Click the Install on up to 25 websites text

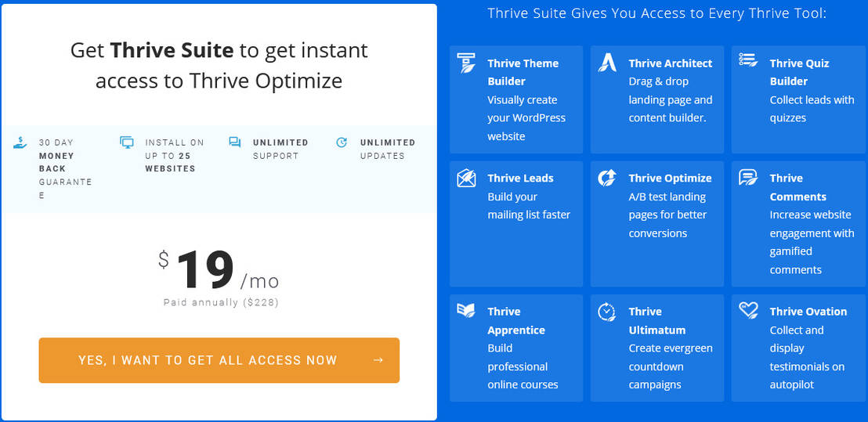175,156
